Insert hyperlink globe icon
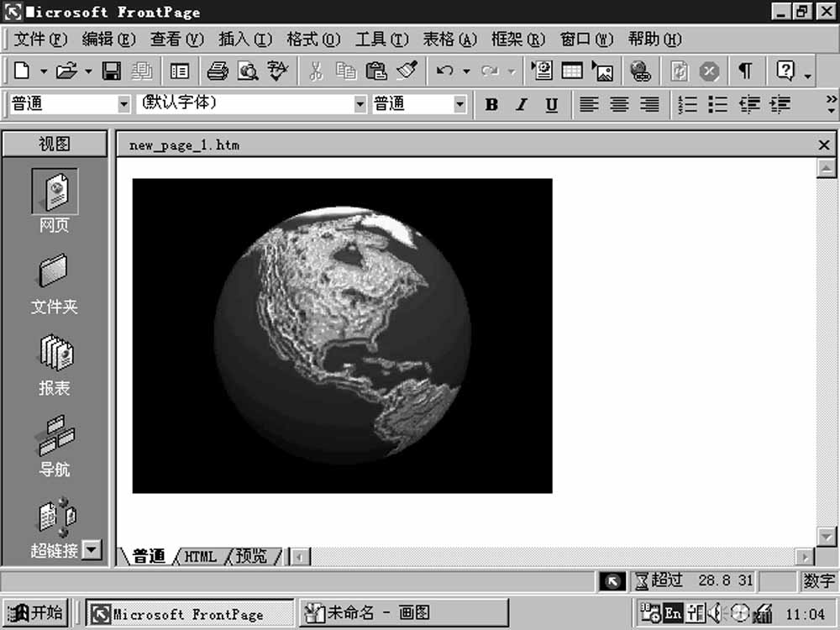The width and height of the screenshot is (840, 630). [640, 71]
